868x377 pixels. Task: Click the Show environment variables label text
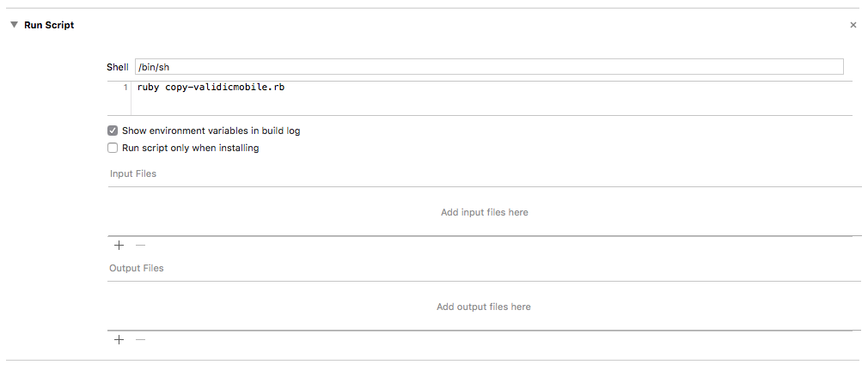coord(211,131)
